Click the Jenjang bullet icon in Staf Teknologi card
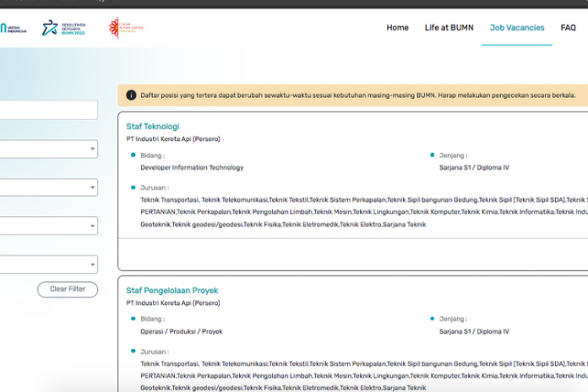 (x=432, y=155)
